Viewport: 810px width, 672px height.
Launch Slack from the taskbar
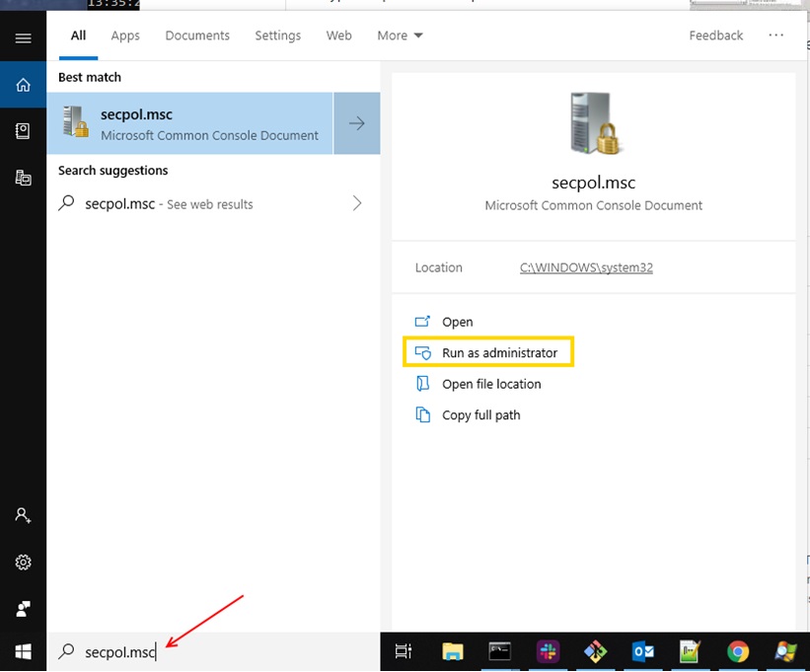click(547, 651)
